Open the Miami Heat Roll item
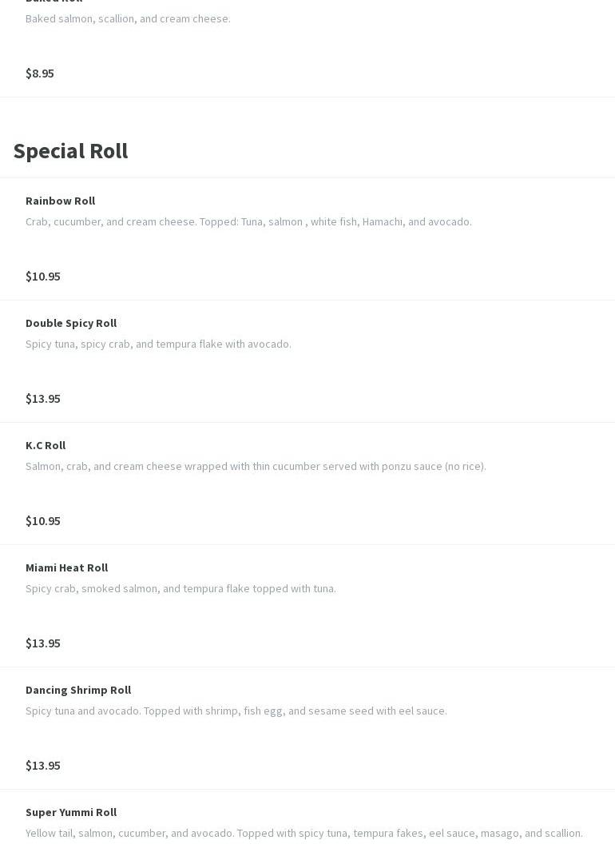Screen dimensions: 615x868 pyautogui.click(x=66, y=567)
